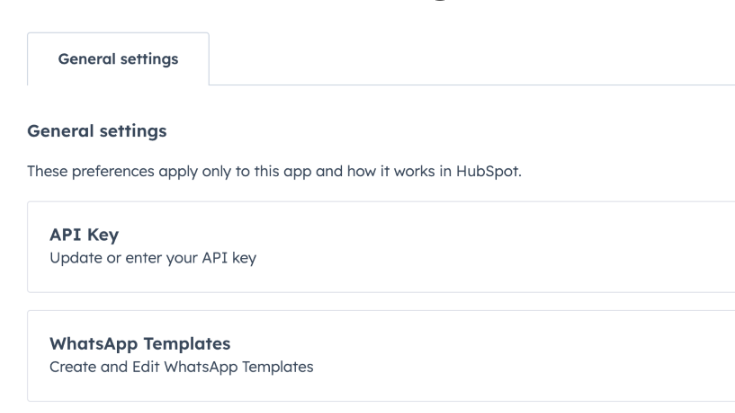This screenshot has height=413, width=735.
Task: Open the API Key settings card
Action: pos(380,246)
